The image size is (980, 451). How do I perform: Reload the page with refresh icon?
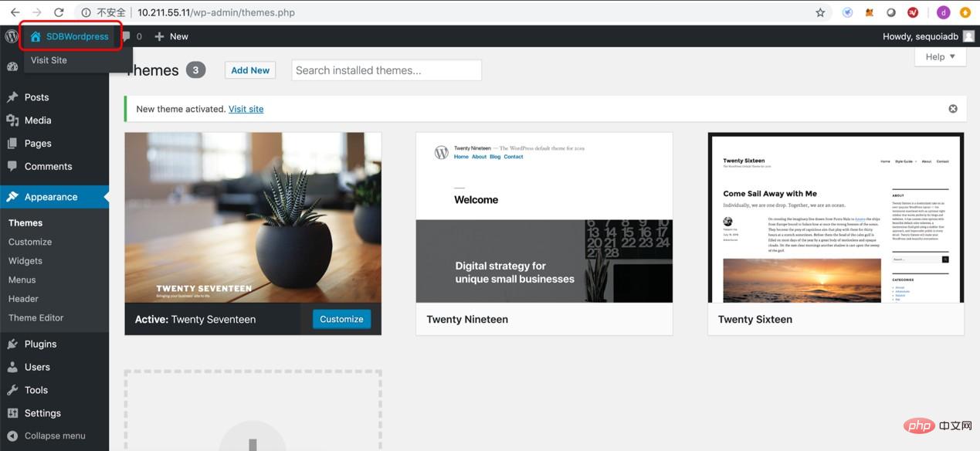tap(59, 12)
